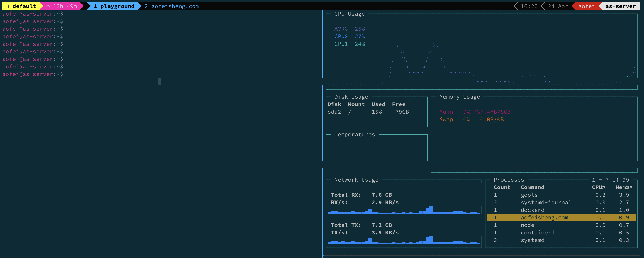Viewport: 644px width, 258px height.
Task: Click the 0.5 Mem% value for containerd
Action: (x=624, y=233)
